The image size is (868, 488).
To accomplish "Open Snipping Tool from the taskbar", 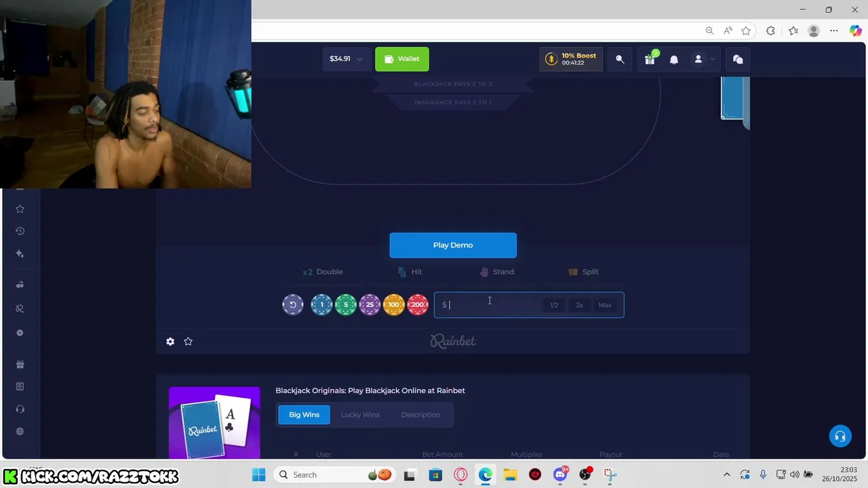I will pos(610,474).
